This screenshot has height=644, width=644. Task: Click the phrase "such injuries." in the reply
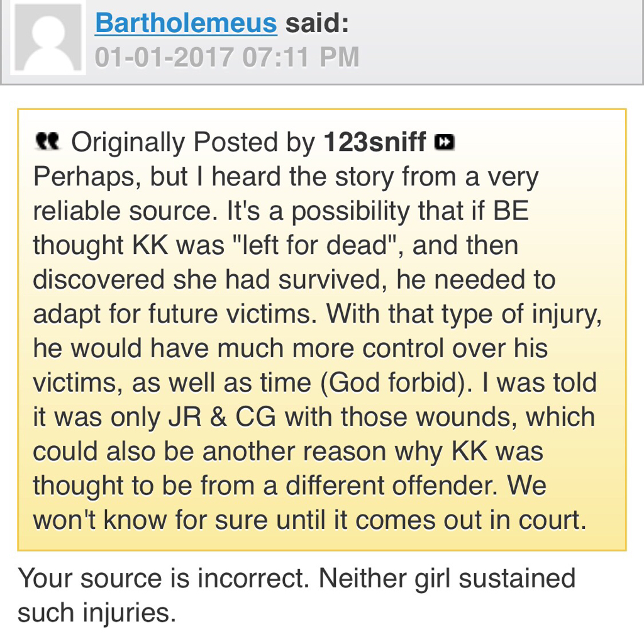tap(97, 613)
